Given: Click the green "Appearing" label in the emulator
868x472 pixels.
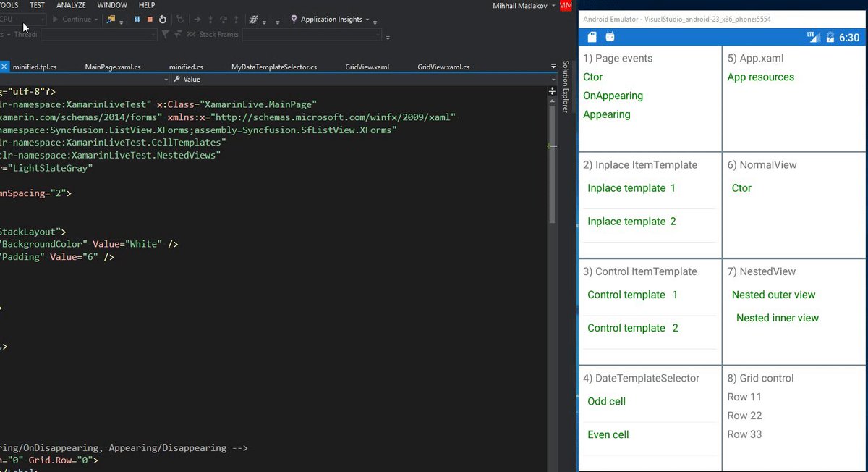Looking at the screenshot, I should 606,114.
